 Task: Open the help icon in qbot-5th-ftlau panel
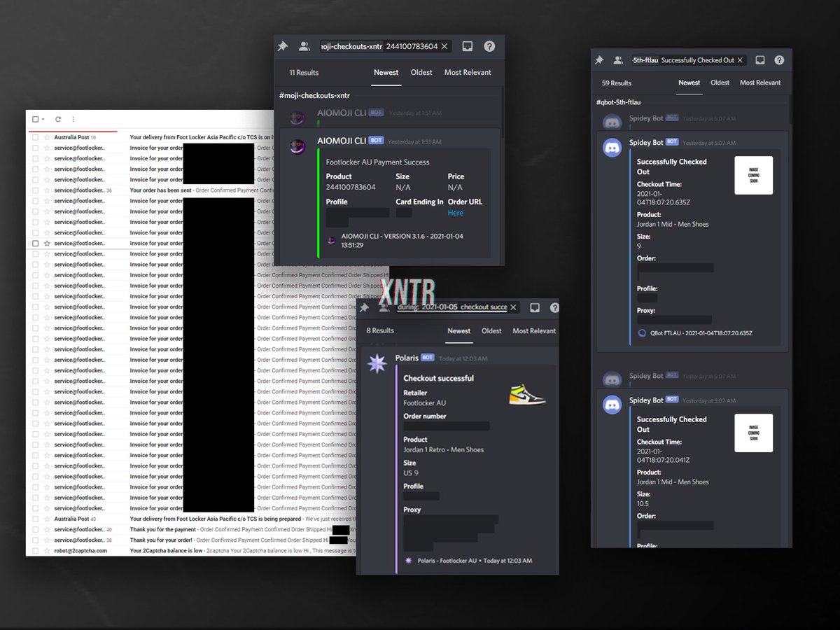[779, 60]
